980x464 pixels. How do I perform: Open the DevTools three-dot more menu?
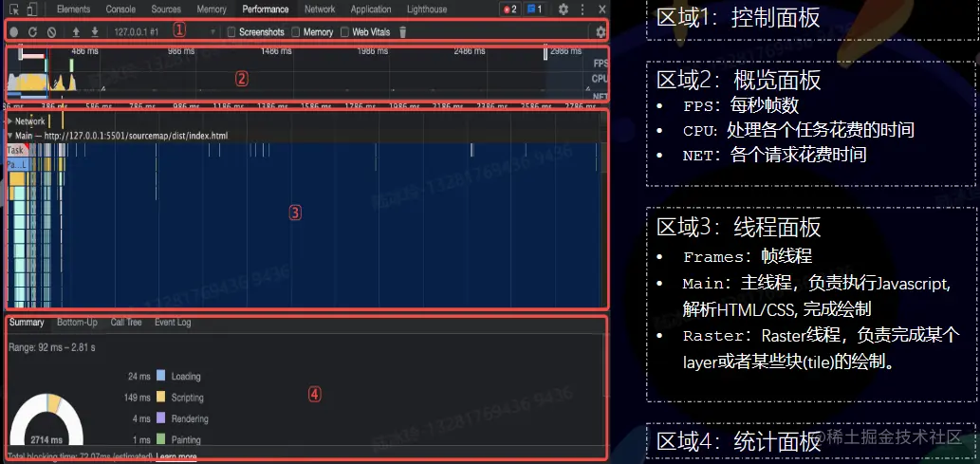[x=583, y=9]
